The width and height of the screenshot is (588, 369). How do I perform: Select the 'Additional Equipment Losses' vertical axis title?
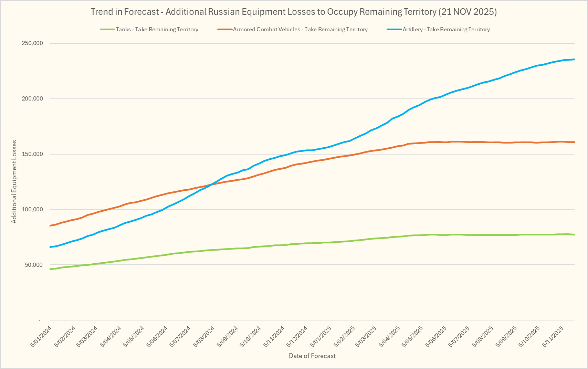14,182
